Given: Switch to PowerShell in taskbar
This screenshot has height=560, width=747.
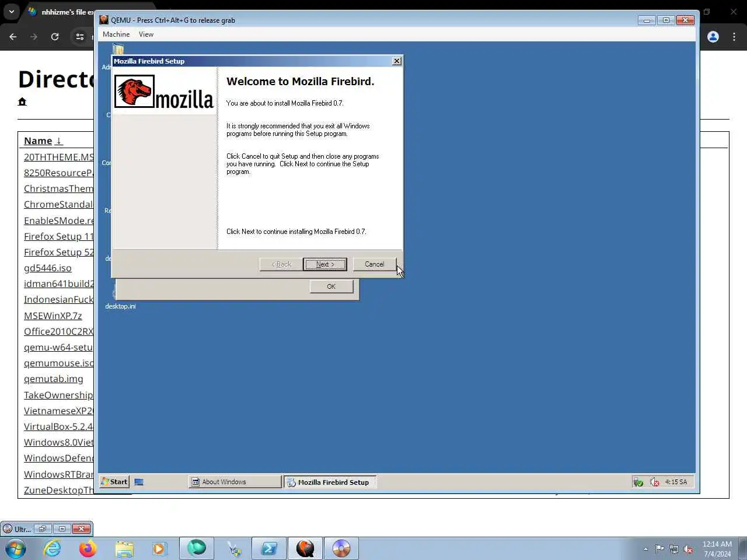Looking at the screenshot, I should point(269,548).
